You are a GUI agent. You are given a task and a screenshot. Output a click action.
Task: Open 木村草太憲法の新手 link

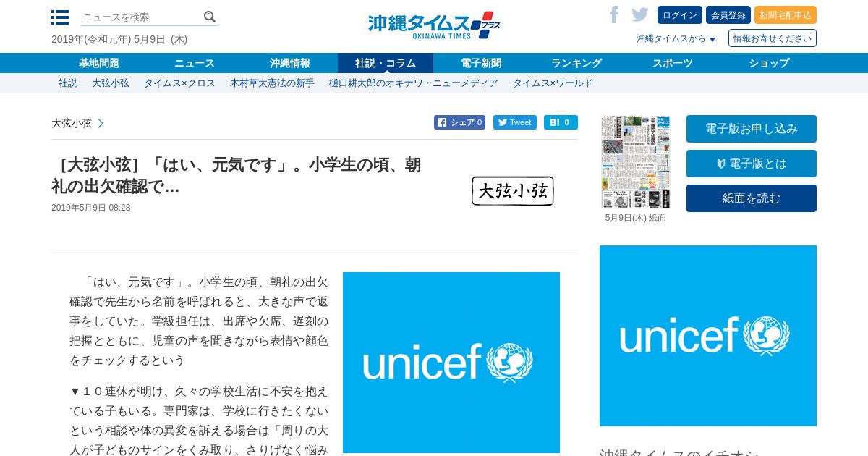click(x=272, y=83)
